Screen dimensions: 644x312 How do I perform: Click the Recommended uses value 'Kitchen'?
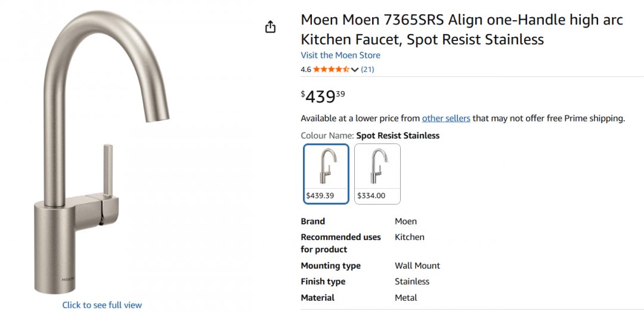[409, 236]
